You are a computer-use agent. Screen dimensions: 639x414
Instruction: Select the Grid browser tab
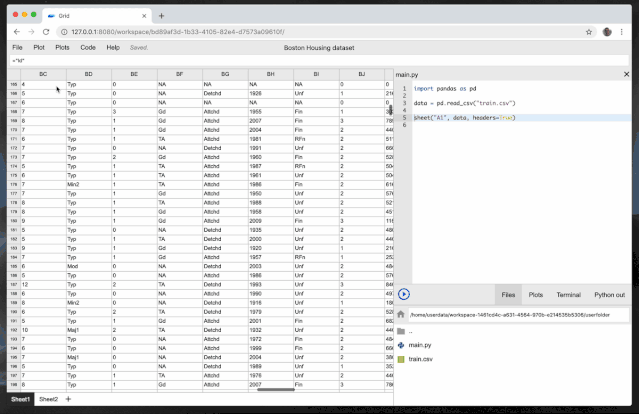coord(97,16)
